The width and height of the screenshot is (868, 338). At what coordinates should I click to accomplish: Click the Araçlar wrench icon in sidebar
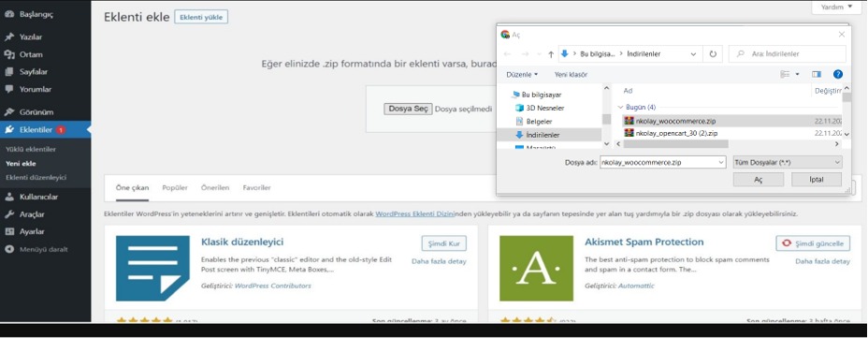coord(8,213)
